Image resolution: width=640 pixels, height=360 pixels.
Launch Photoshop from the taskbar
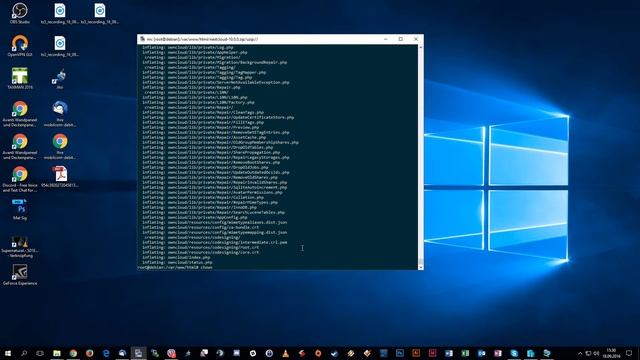pyautogui.click(x=400, y=353)
